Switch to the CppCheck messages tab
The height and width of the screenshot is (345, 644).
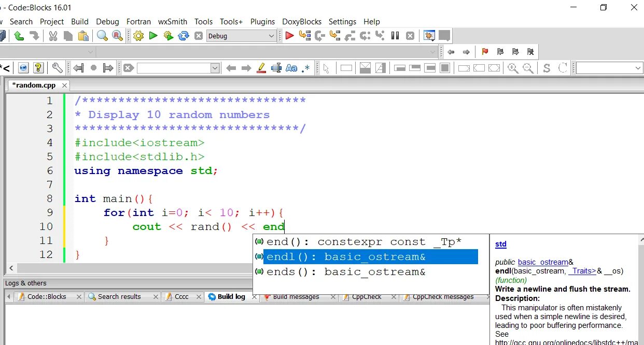(x=443, y=297)
